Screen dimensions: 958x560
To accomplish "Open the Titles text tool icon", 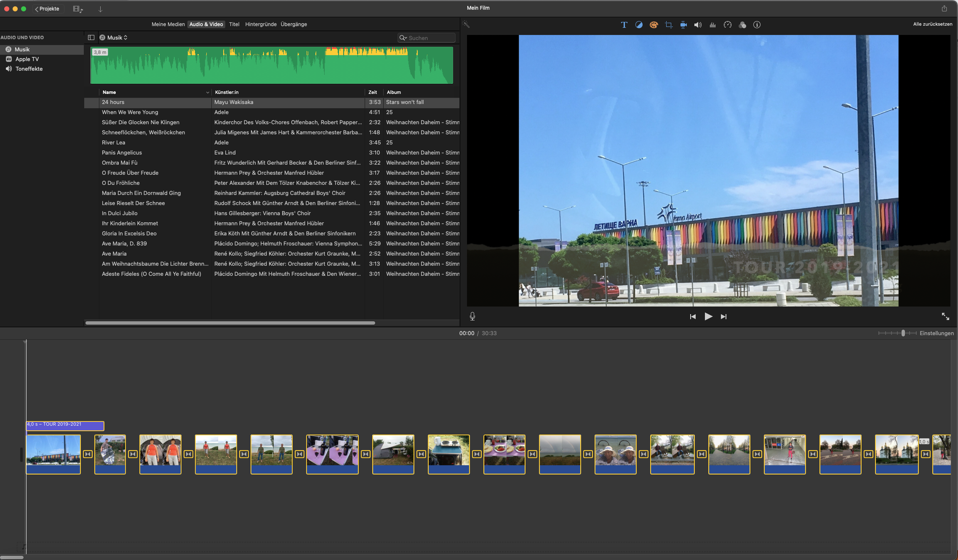I will (624, 25).
